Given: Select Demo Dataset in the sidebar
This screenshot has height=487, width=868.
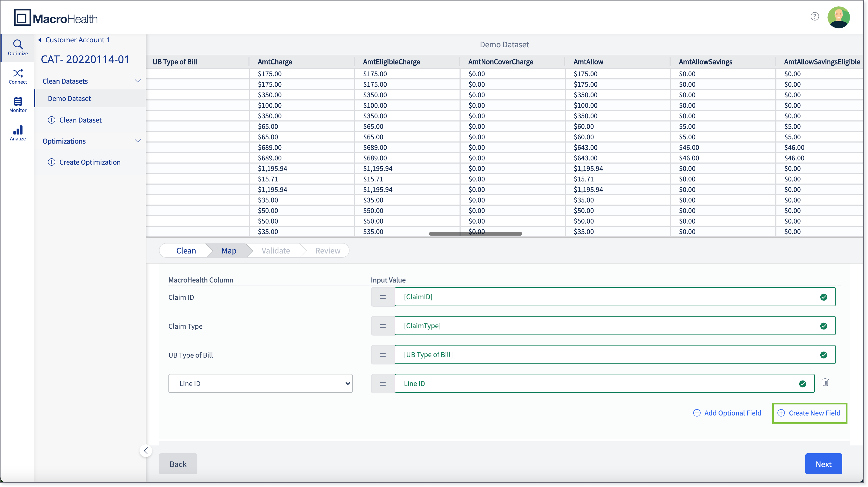Looking at the screenshot, I should [x=90, y=99].
